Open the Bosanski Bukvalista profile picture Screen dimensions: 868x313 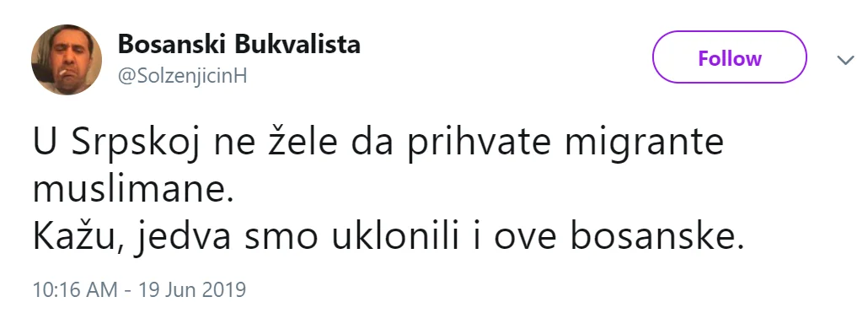pos(67,59)
